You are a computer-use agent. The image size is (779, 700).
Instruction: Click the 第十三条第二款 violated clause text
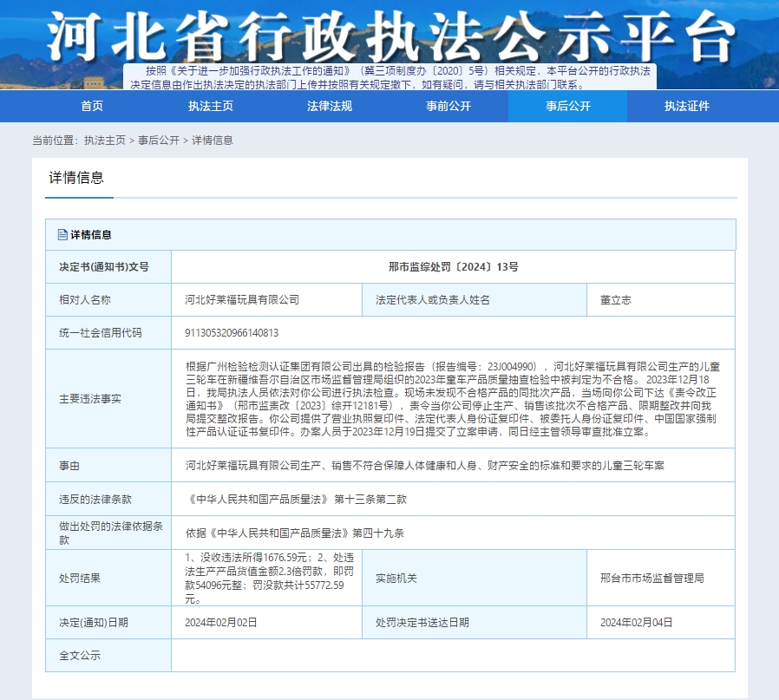[370, 500]
